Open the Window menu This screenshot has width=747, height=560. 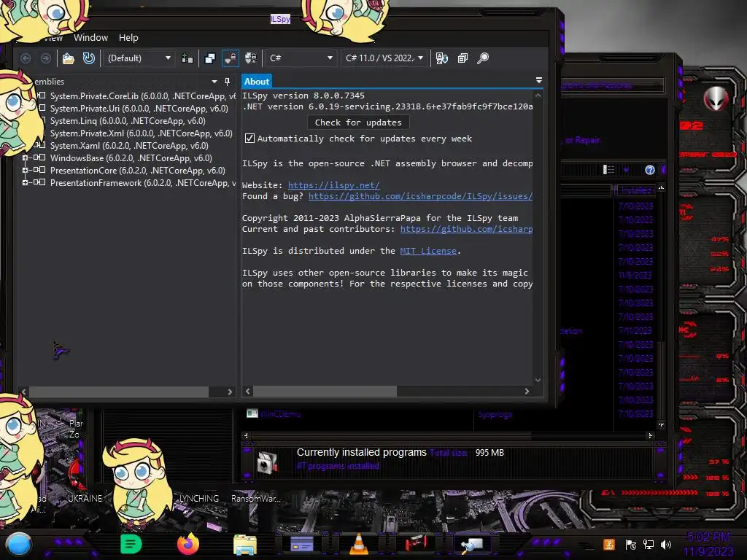click(90, 38)
